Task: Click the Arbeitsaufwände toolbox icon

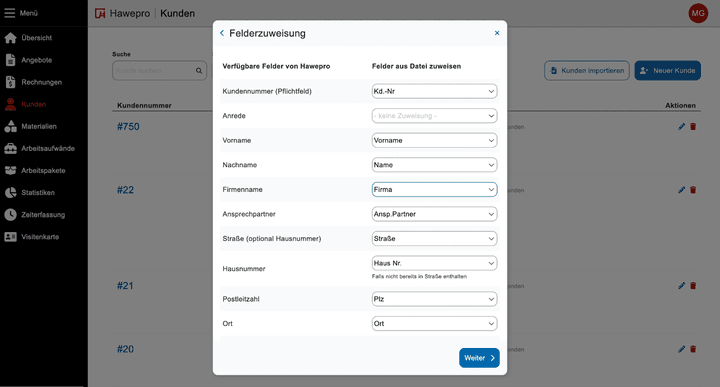Action: pos(11,148)
